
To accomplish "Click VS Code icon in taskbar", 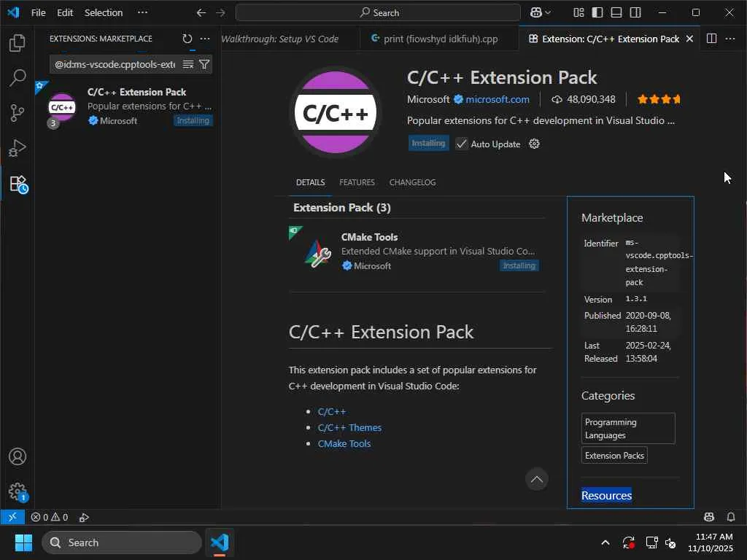I will [x=220, y=542].
